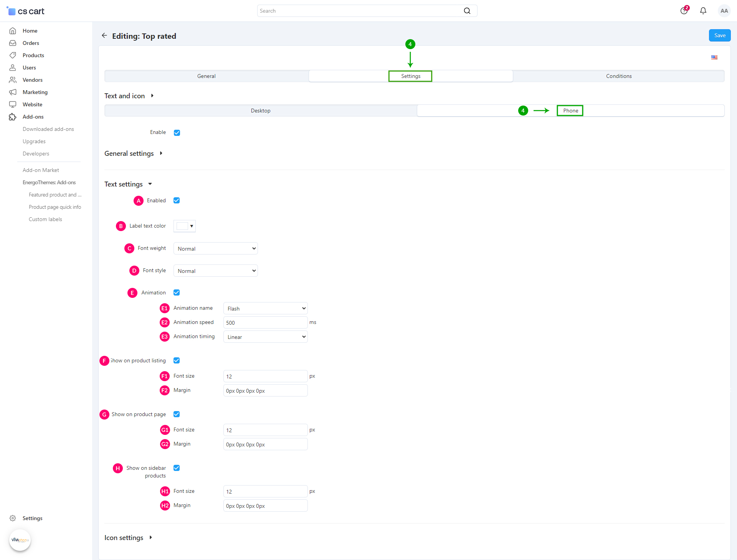Toggle Show on product page checkbox

[177, 414]
